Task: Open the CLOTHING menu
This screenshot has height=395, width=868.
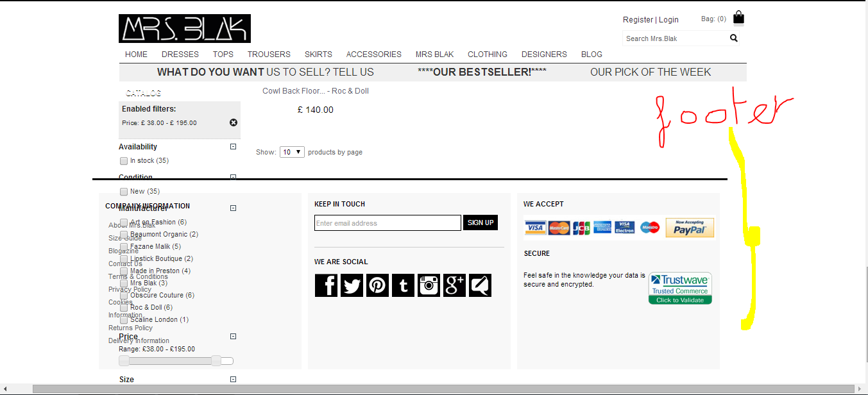Action: pyautogui.click(x=488, y=55)
